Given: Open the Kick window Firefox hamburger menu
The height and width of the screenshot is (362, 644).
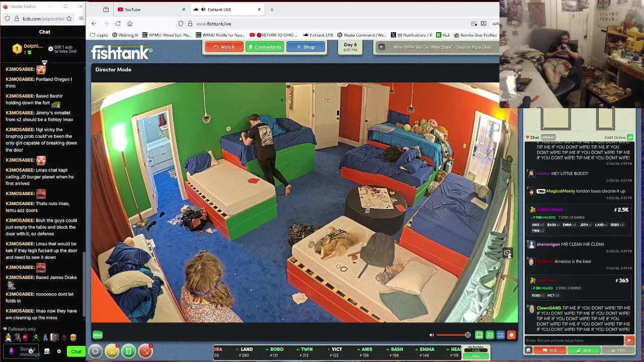Looking at the screenshot, I should point(80,19).
